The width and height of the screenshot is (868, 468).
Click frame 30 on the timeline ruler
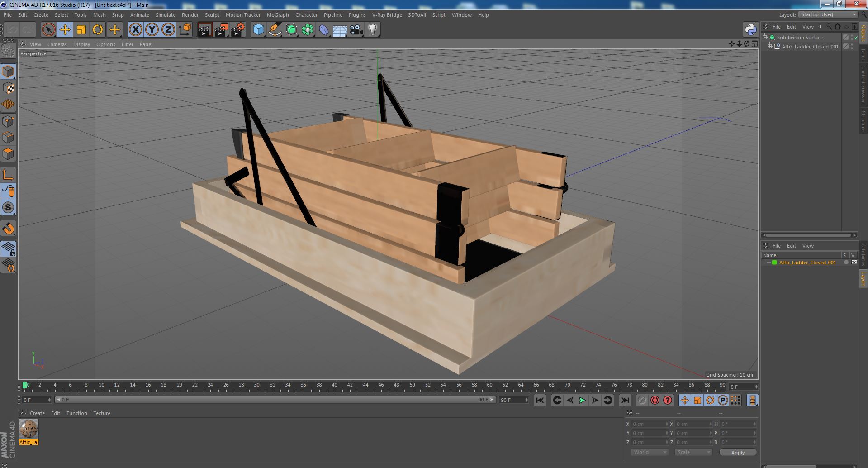(256, 385)
